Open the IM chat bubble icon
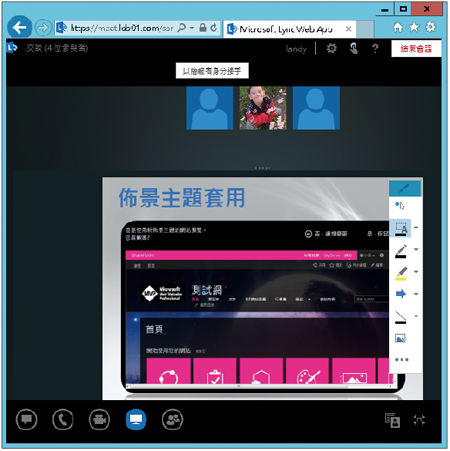This screenshot has height=451, width=450. pos(26,419)
